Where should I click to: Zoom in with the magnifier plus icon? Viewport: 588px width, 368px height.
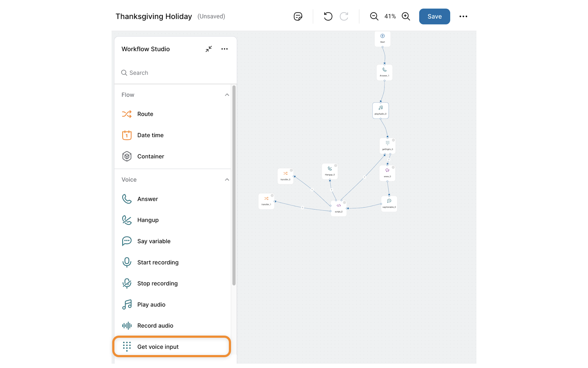[x=406, y=16]
